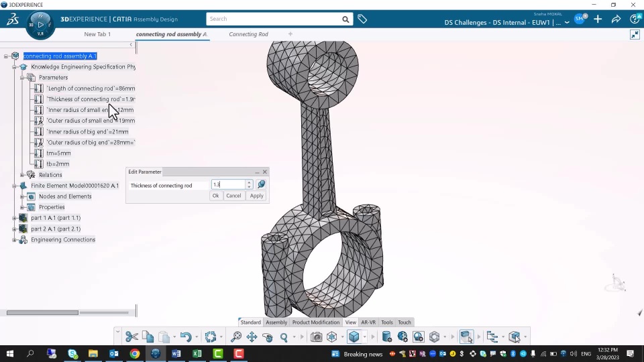Screen dimensions: 644x362
Task: Switch to the Assembly tab
Action: click(276, 322)
